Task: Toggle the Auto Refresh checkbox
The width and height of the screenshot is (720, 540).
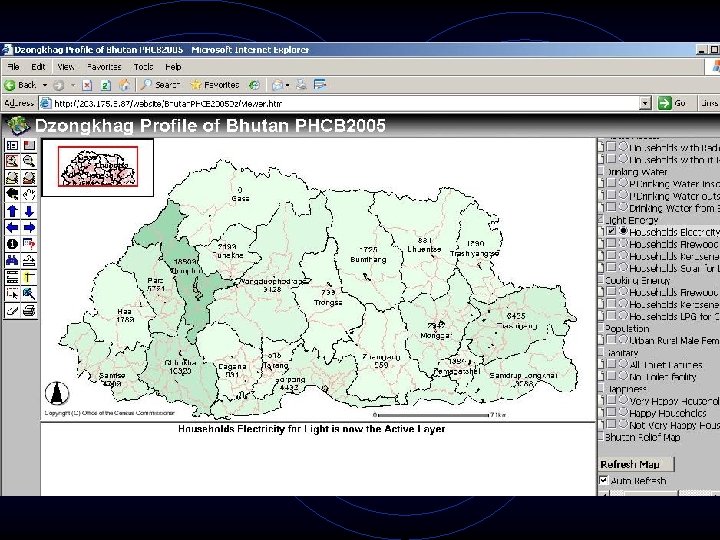Action: (604, 480)
